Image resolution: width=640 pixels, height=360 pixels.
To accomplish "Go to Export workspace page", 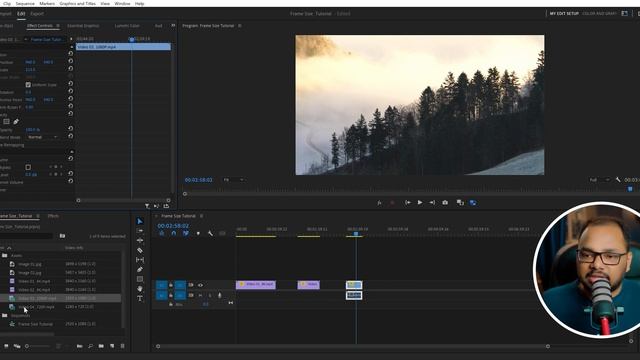I will pos(37,13).
